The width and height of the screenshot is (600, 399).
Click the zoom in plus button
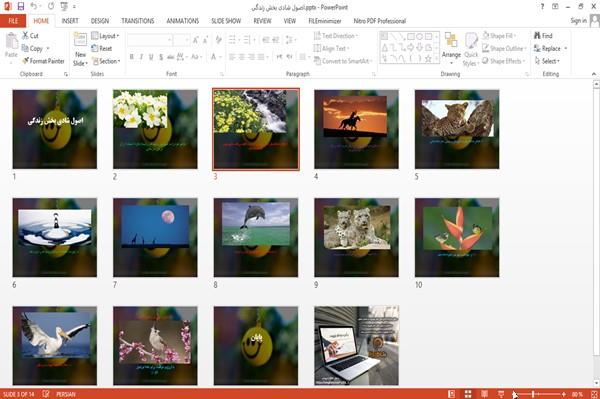[564, 394]
